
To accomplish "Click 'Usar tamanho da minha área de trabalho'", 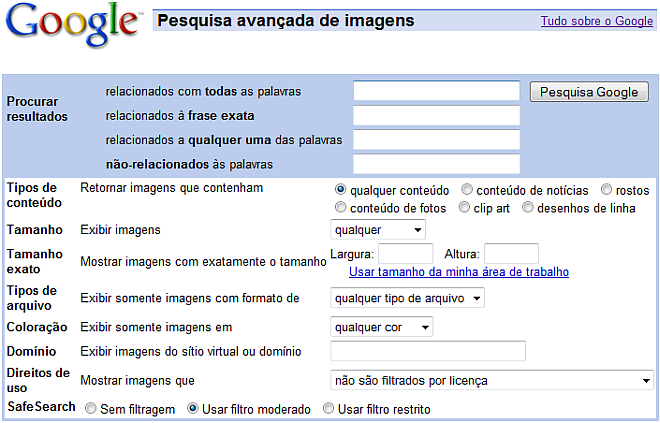I will click(x=459, y=272).
